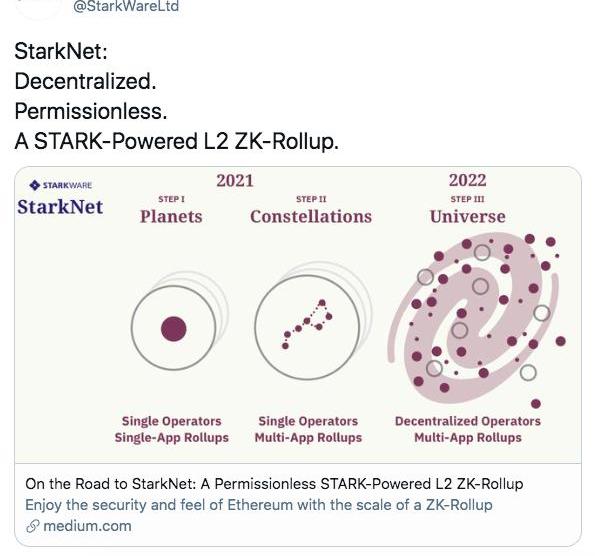
Task: Click the 'Planets' step heading
Action: [x=171, y=216]
